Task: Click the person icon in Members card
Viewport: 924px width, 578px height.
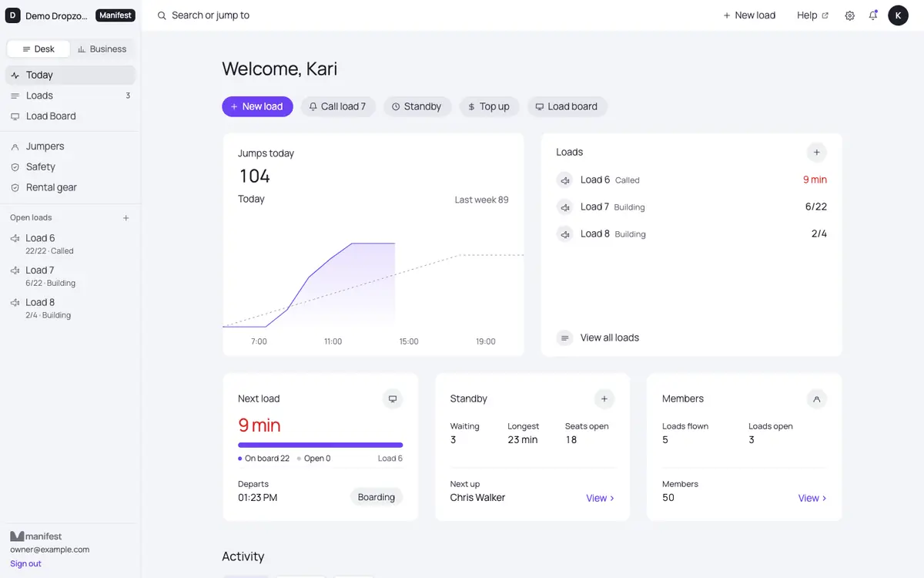Action: (816, 399)
